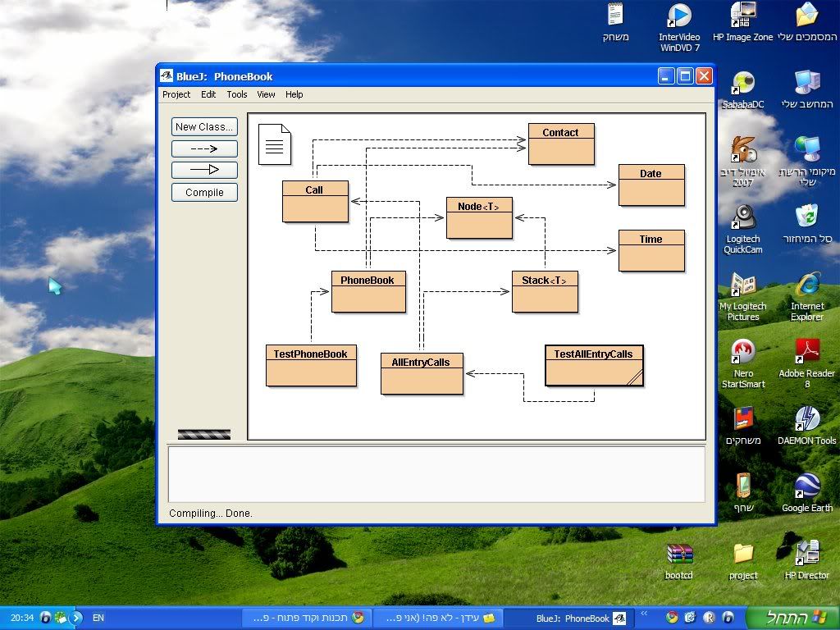Click the New Class... button
The width and height of the screenshot is (840, 630).
click(x=204, y=126)
